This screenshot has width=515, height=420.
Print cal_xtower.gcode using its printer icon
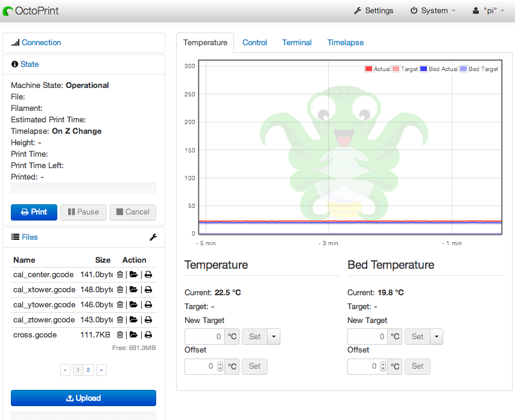coord(148,290)
